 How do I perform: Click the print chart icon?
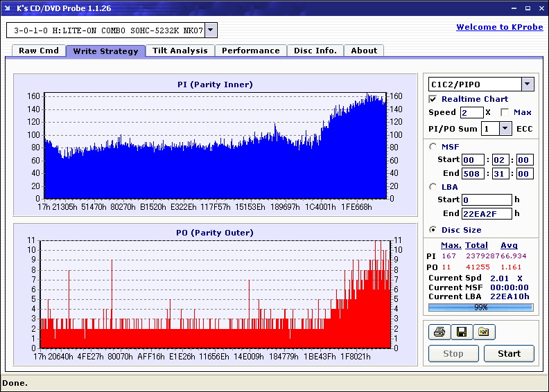click(x=439, y=332)
